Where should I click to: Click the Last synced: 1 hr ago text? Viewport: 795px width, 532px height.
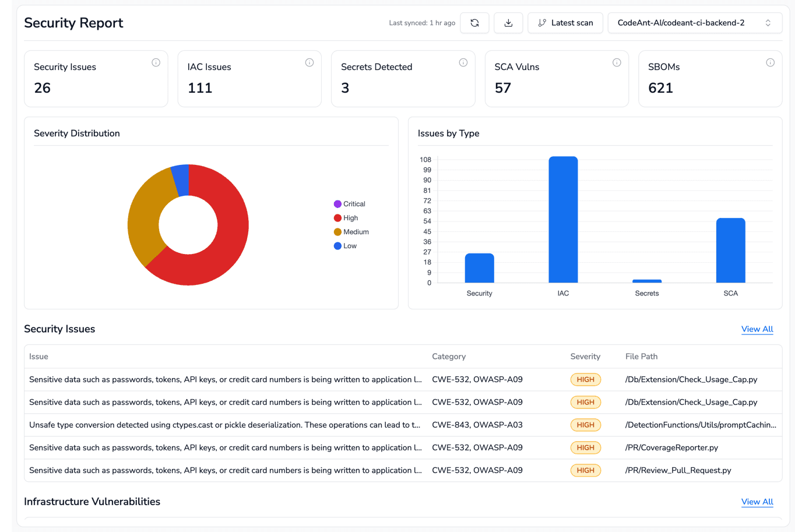(x=422, y=23)
